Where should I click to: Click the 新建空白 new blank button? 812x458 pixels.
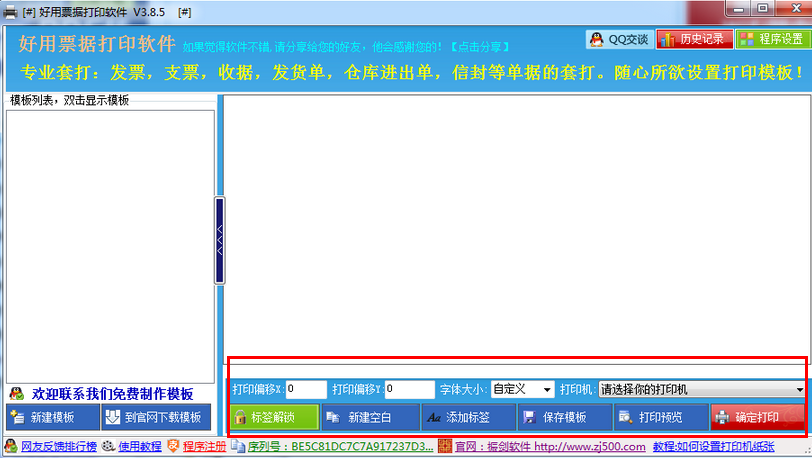coord(370,417)
